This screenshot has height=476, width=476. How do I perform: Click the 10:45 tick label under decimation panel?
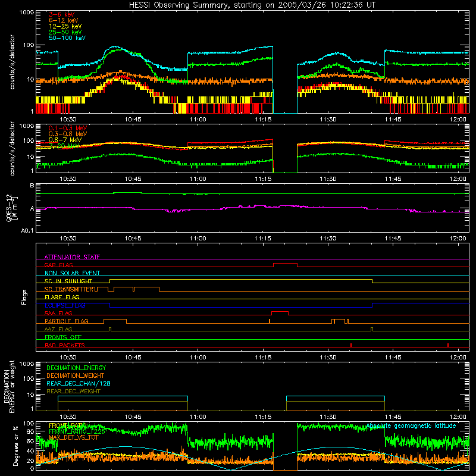click(x=133, y=417)
